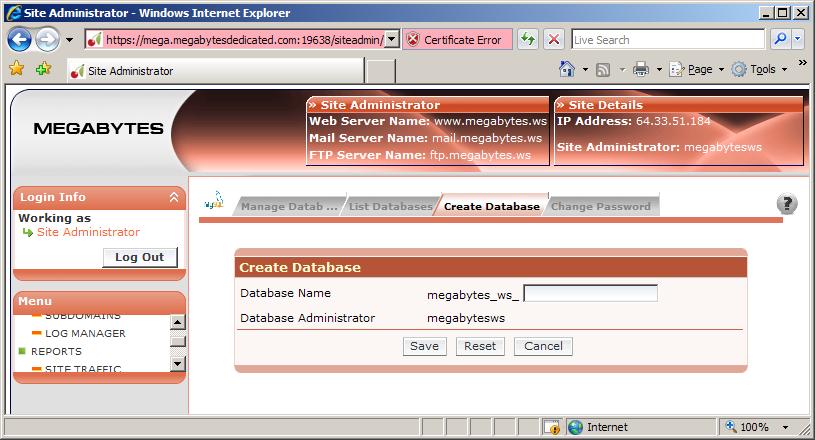This screenshot has width=815, height=440.
Task: Click the Save button
Action: point(424,346)
